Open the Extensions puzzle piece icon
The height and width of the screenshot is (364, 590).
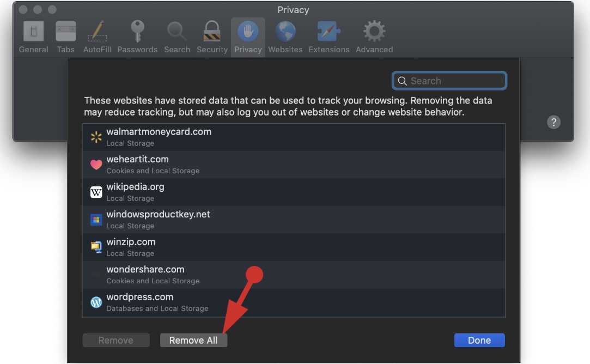(x=329, y=31)
